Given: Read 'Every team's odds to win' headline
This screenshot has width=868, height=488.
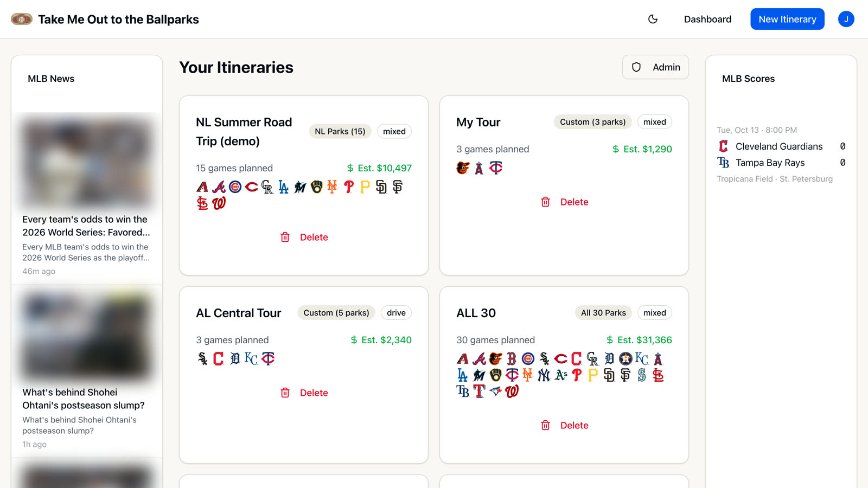Looking at the screenshot, I should coord(86,226).
